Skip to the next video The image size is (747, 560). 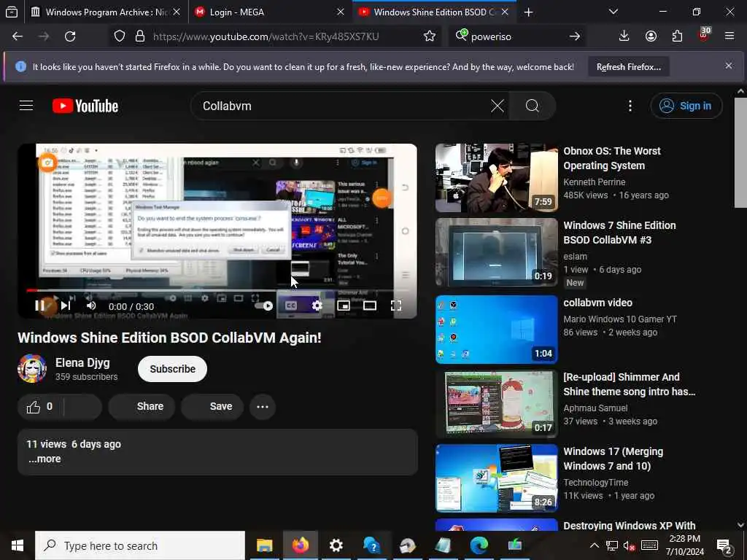point(66,306)
